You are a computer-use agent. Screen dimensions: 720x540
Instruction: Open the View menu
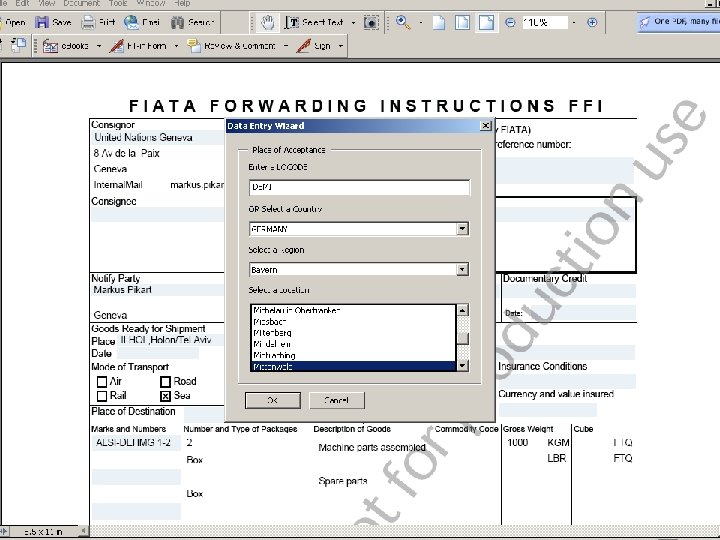[x=47, y=3]
